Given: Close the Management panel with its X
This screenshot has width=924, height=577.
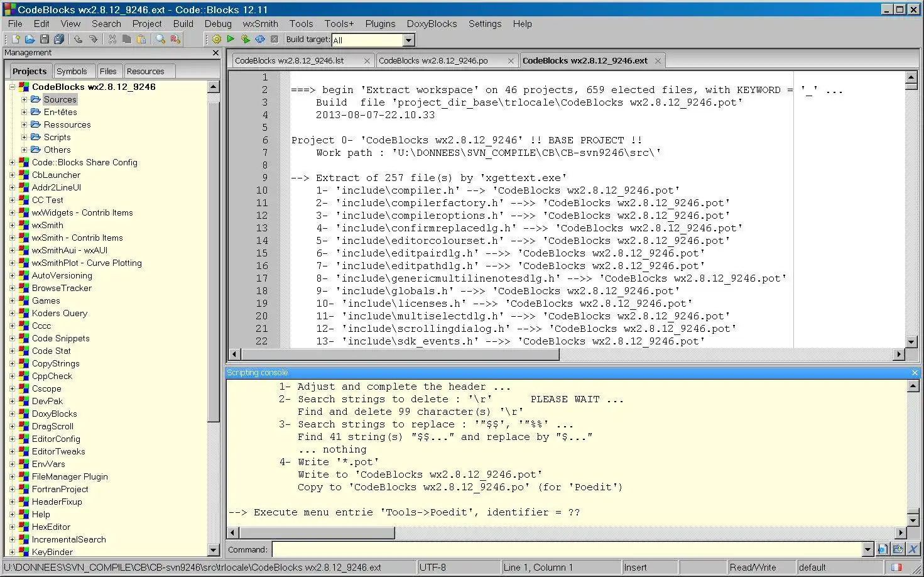Looking at the screenshot, I should (x=215, y=53).
